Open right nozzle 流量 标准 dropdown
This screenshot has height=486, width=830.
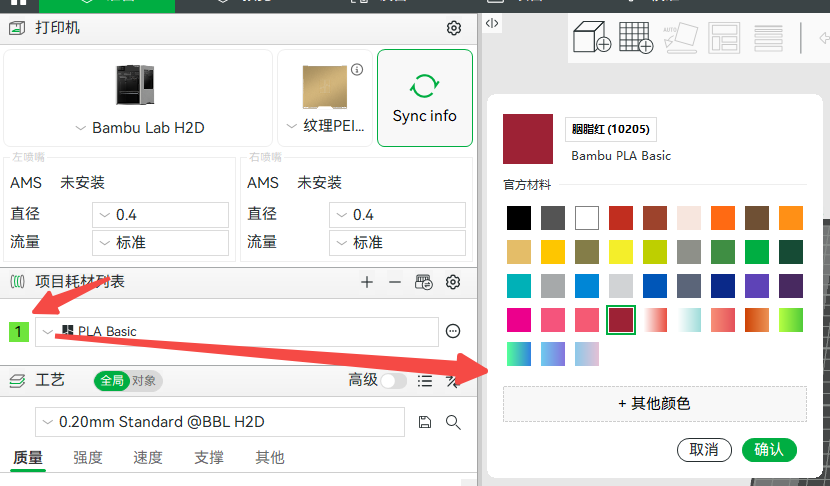pos(398,243)
